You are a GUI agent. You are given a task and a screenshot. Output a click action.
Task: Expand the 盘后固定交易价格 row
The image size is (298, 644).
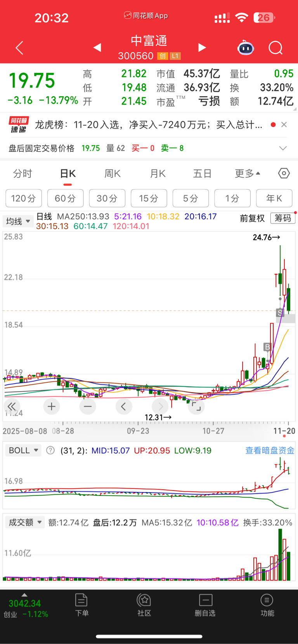point(283,148)
